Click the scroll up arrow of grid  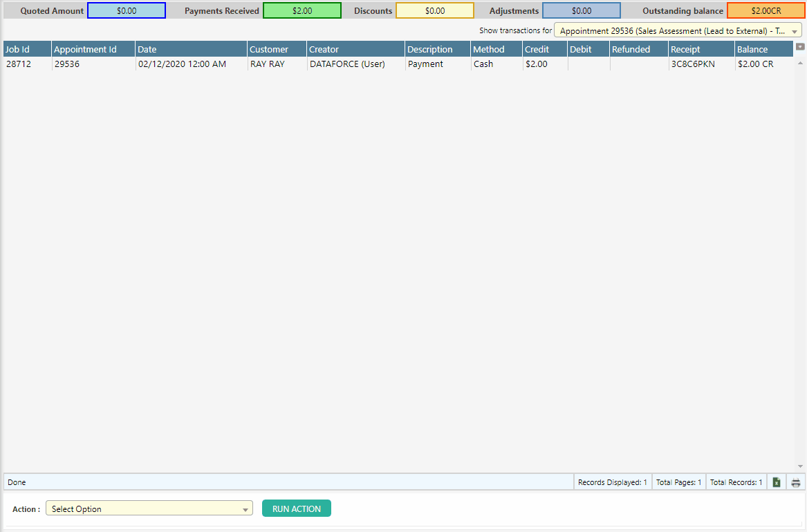point(801,63)
